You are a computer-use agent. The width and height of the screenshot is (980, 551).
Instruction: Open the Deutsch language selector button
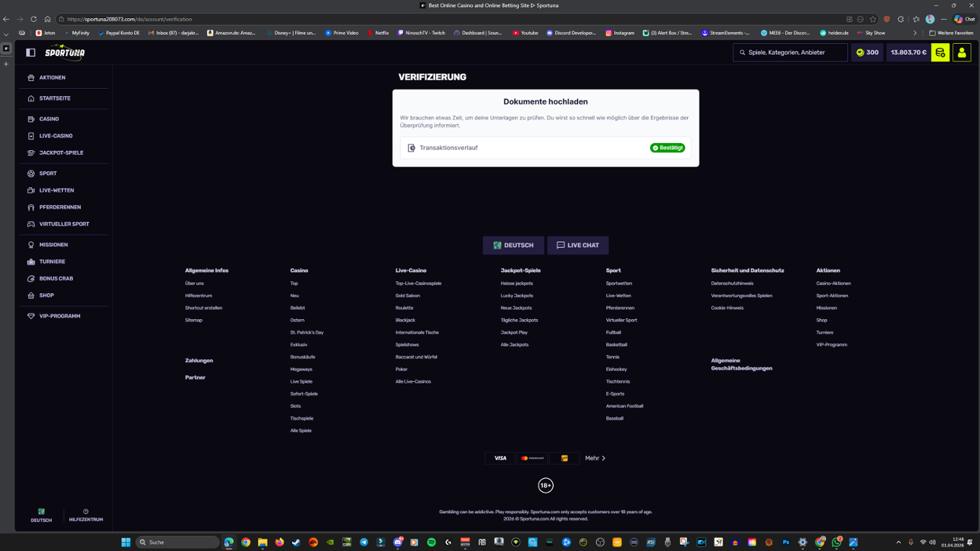click(513, 245)
